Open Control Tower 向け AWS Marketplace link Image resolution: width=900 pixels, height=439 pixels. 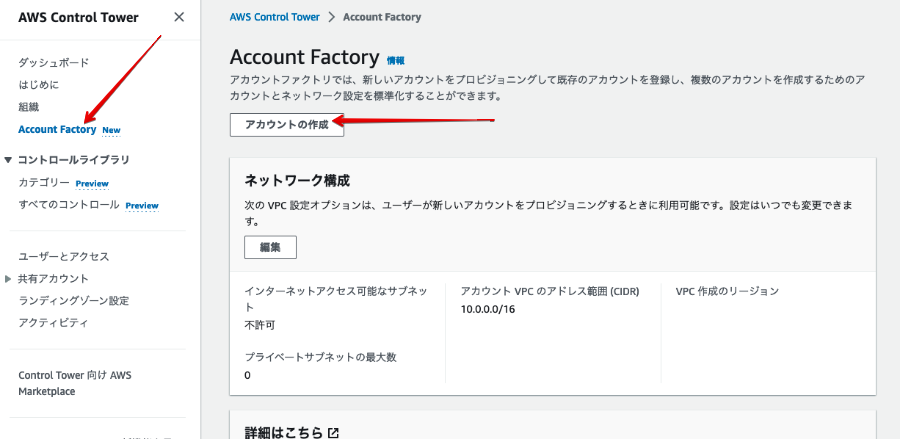point(75,383)
